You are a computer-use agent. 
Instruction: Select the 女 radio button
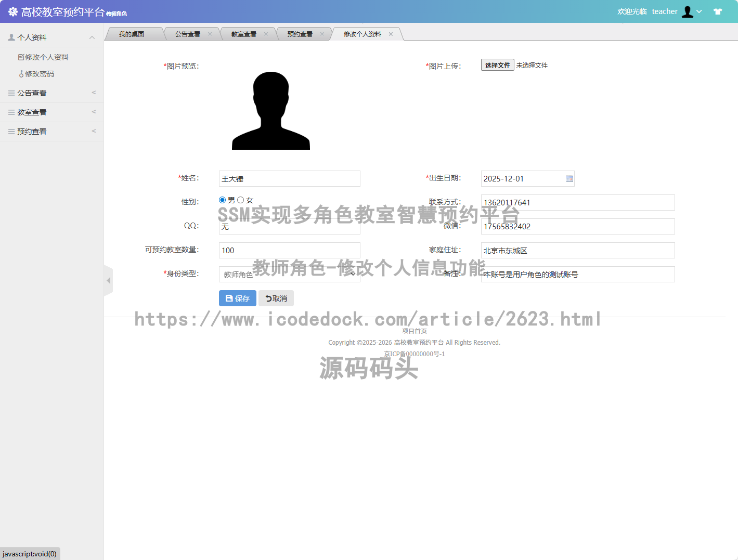pos(240,200)
